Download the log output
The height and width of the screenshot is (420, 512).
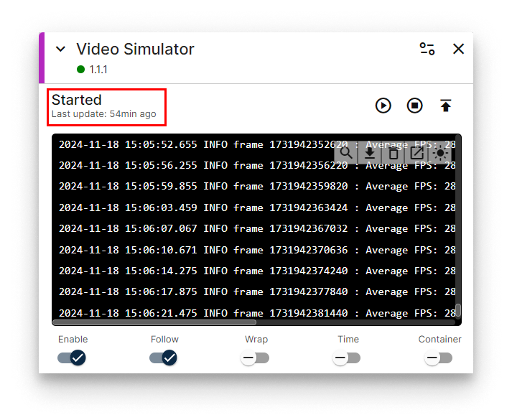(x=370, y=152)
